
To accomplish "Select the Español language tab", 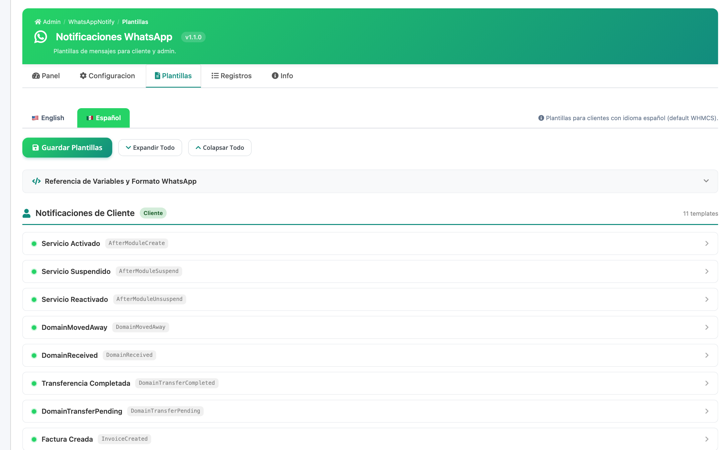I will coord(103,118).
